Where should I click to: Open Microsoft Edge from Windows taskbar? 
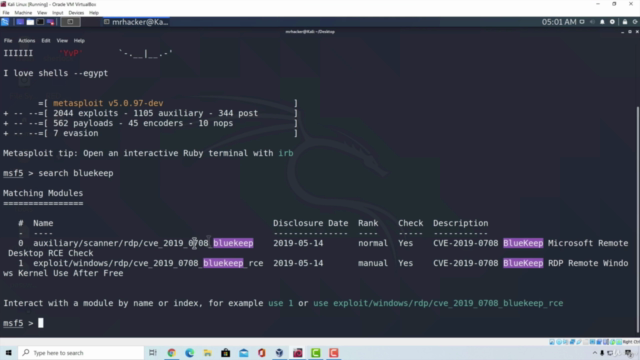(190, 353)
